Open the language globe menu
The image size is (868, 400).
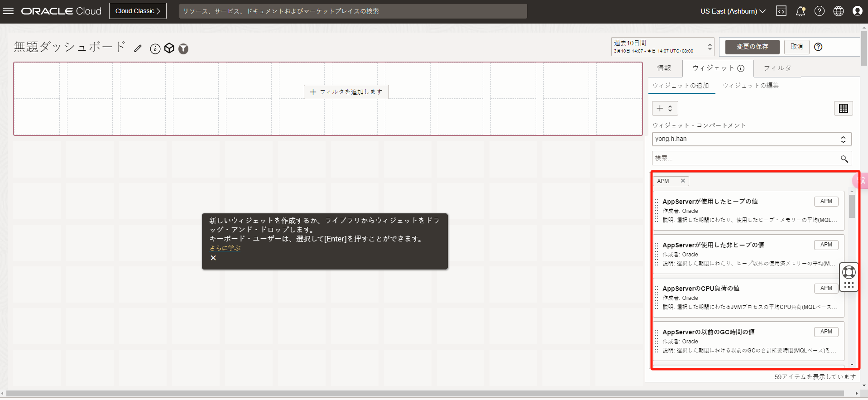838,11
